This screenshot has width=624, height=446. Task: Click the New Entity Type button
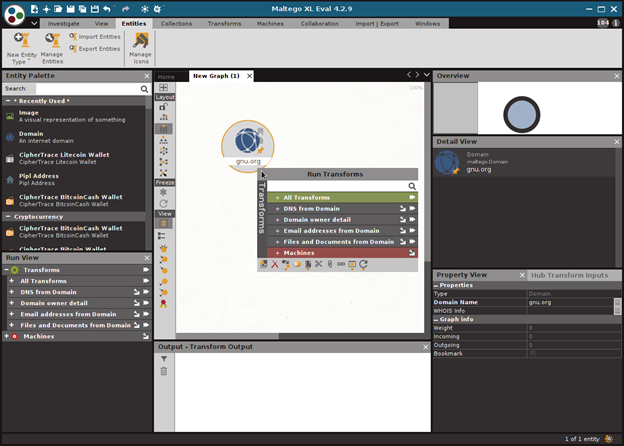[x=21, y=48]
